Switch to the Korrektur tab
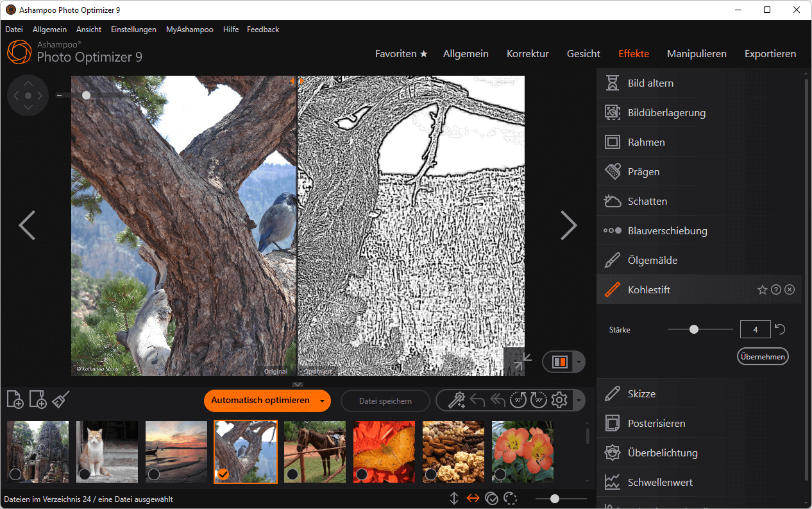Screen dimensions: 812x509 tap(527, 54)
